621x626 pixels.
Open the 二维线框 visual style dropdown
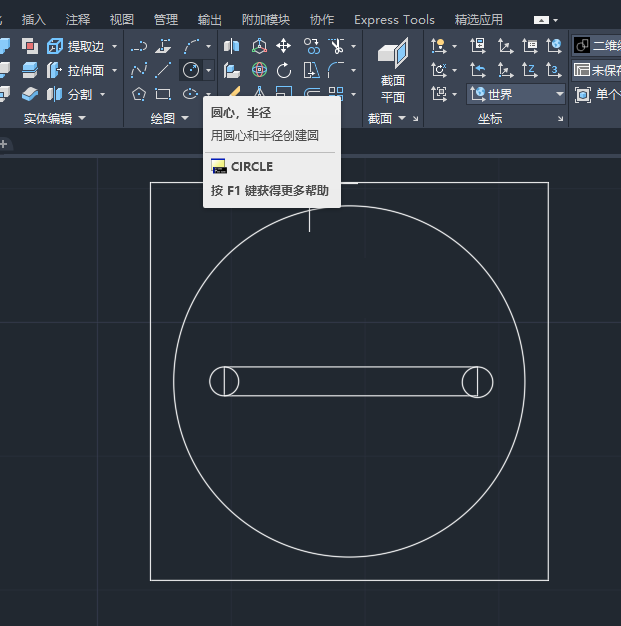point(597,46)
